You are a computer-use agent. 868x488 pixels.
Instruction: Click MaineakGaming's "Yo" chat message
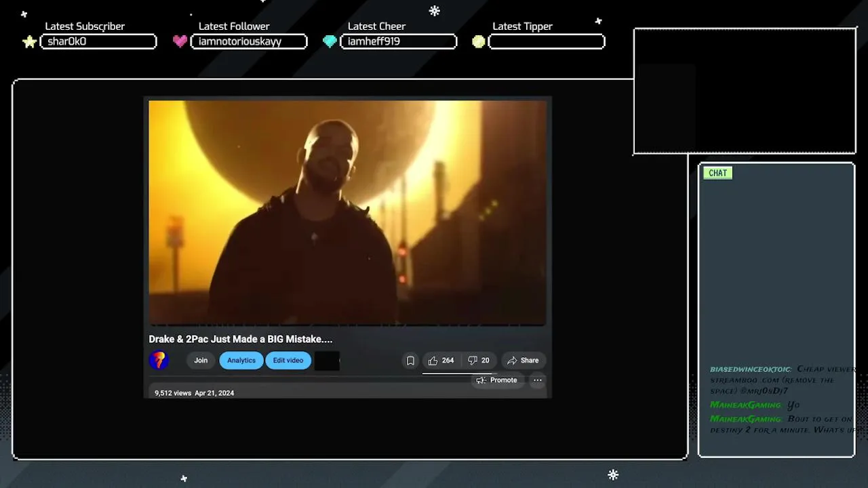coord(793,405)
